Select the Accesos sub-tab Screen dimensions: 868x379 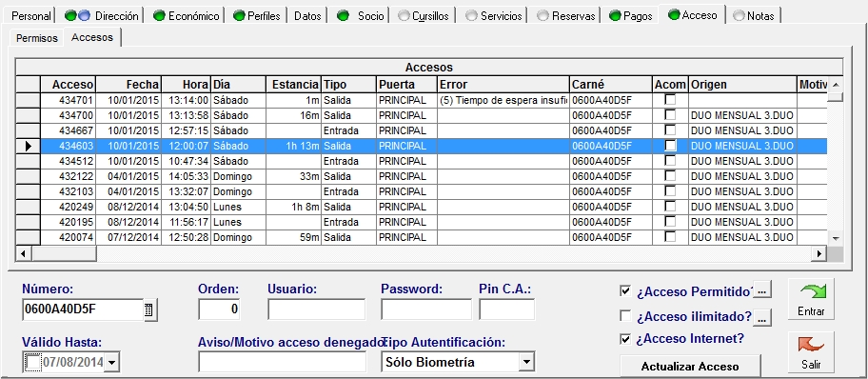tap(92, 38)
